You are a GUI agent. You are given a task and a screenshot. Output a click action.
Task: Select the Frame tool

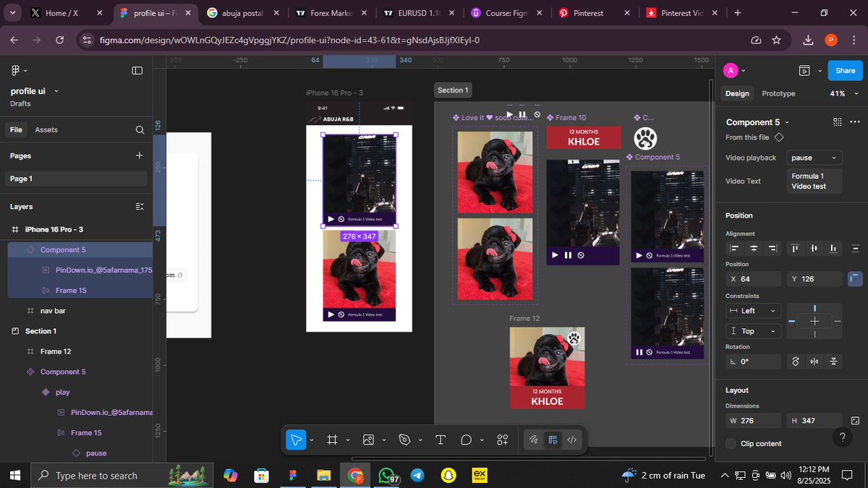(332, 440)
